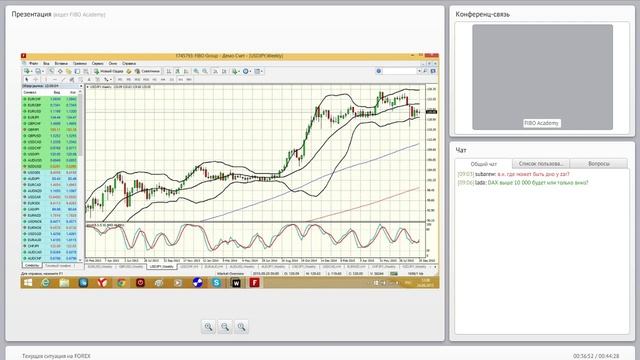This screenshot has height=360, width=640.
Task: Switch to the Вопросы chat tab
Action: pyautogui.click(x=599, y=164)
